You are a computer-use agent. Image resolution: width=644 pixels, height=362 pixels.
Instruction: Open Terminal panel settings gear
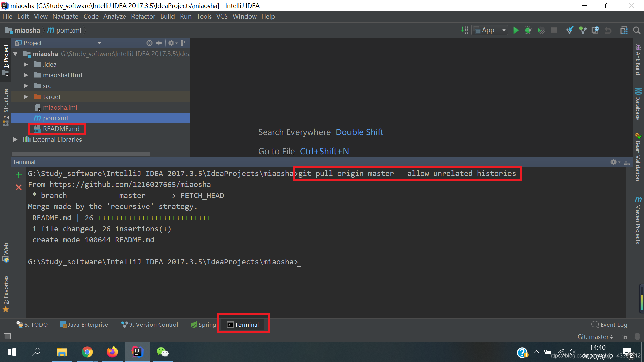(x=615, y=162)
